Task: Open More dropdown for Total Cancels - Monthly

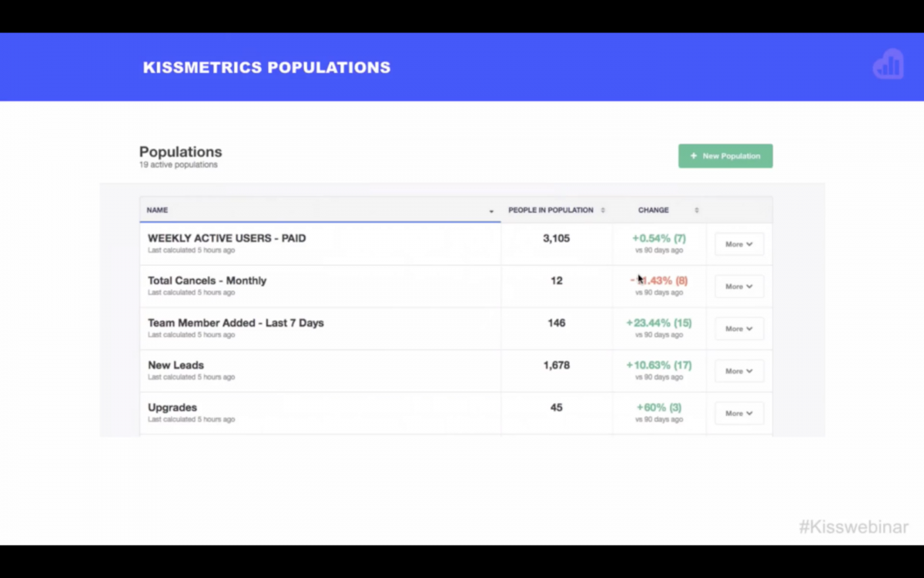Action: pyautogui.click(x=739, y=287)
